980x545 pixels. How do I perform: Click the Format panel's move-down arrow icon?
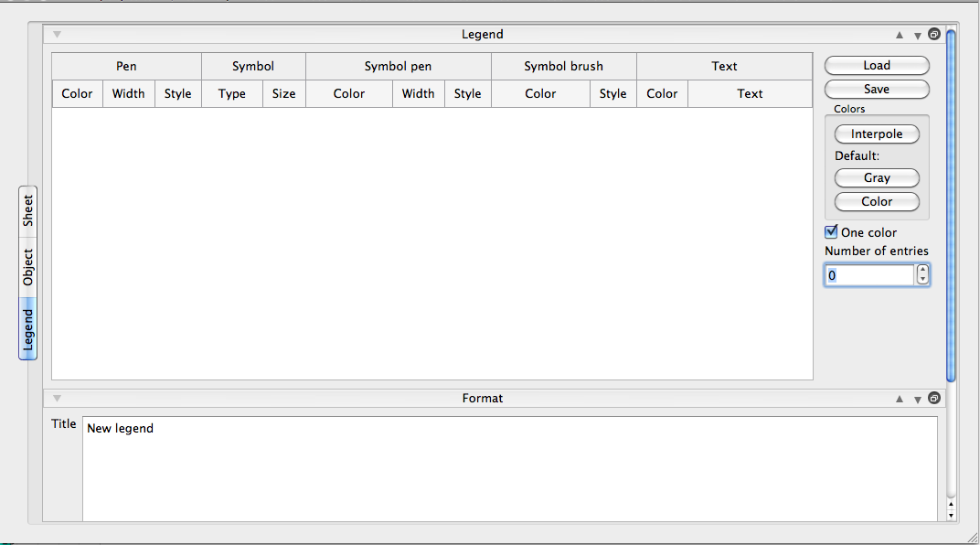coord(917,399)
